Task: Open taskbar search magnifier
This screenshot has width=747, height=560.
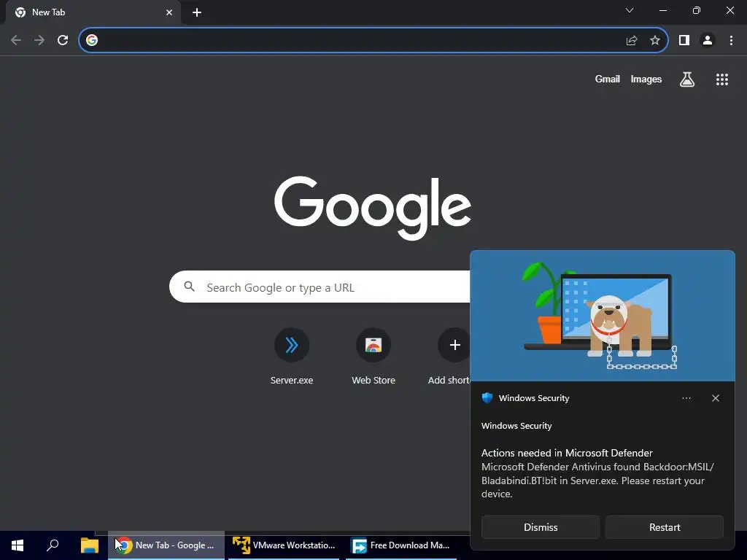Action: pos(53,545)
